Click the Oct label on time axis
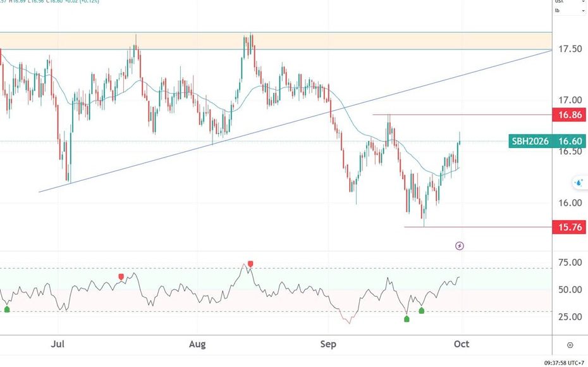Image resolution: width=588 pixels, height=367 pixels. pyautogui.click(x=461, y=344)
